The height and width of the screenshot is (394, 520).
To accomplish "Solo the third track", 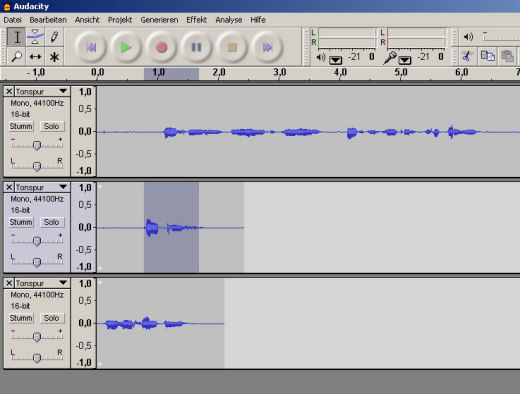I will 51,318.
